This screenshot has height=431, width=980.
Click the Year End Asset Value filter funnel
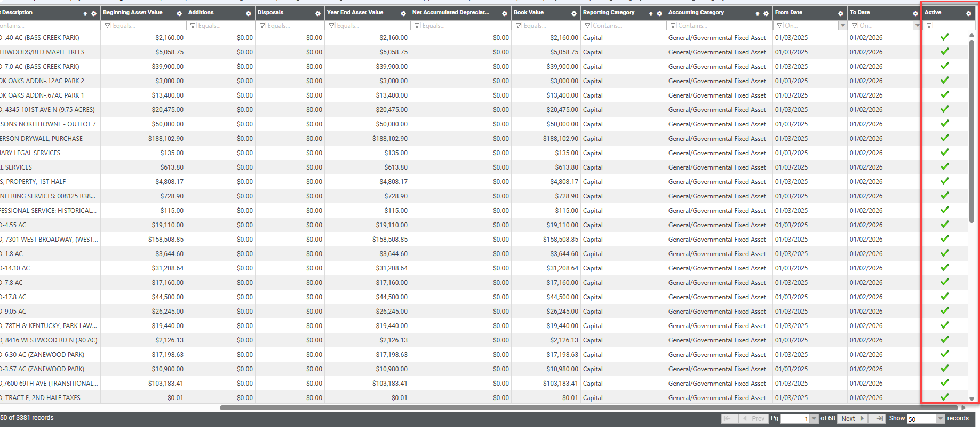pyautogui.click(x=331, y=26)
